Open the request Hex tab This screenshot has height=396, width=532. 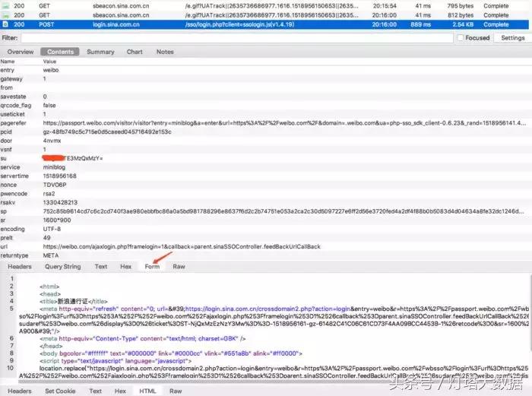[125, 266]
